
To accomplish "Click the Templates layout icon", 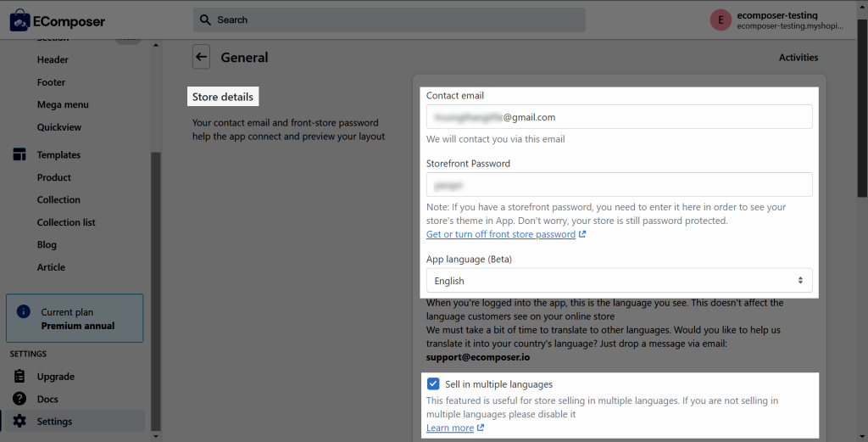I will pyautogui.click(x=19, y=154).
